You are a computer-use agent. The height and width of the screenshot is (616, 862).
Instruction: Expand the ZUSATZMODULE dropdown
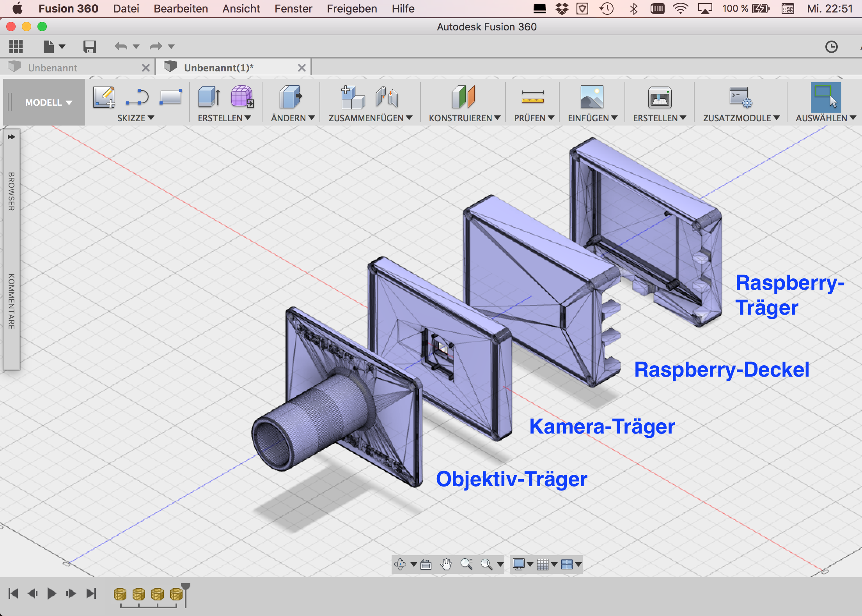coord(741,118)
